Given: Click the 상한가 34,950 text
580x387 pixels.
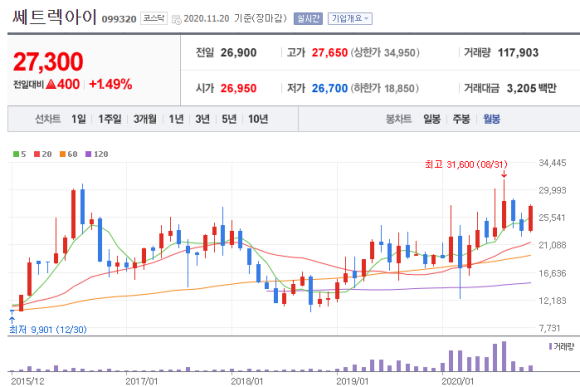Looking at the screenshot, I should pos(385,53).
